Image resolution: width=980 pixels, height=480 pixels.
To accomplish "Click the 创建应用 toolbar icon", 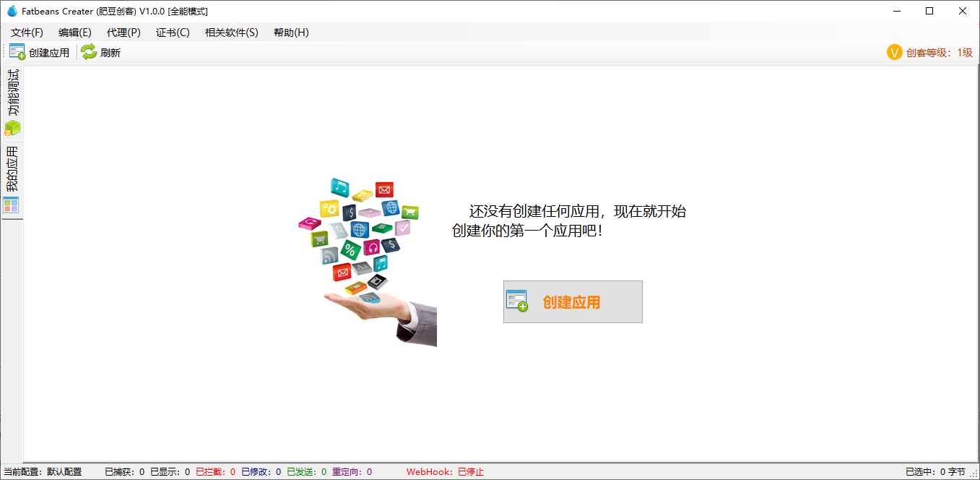I will (x=17, y=52).
